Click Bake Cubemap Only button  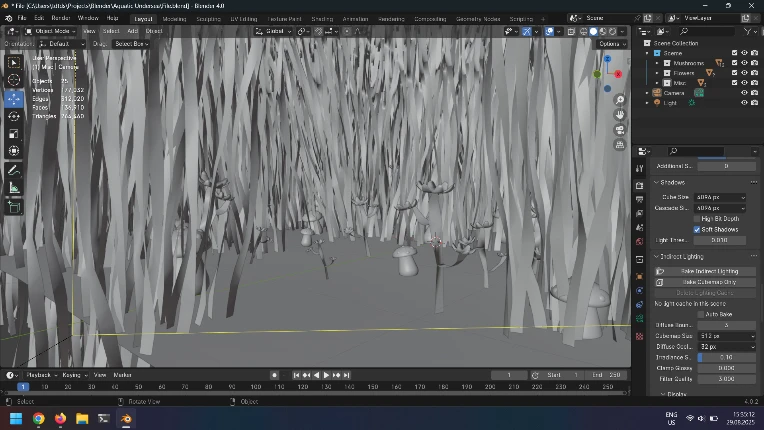coord(705,282)
